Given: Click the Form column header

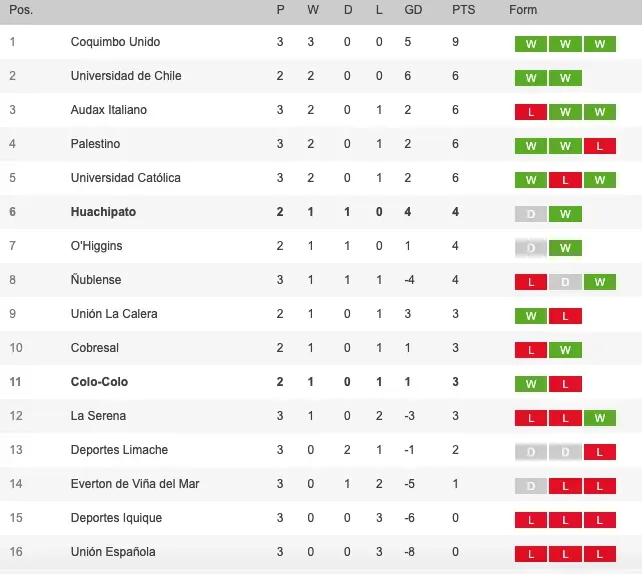Looking at the screenshot, I should [x=523, y=10].
